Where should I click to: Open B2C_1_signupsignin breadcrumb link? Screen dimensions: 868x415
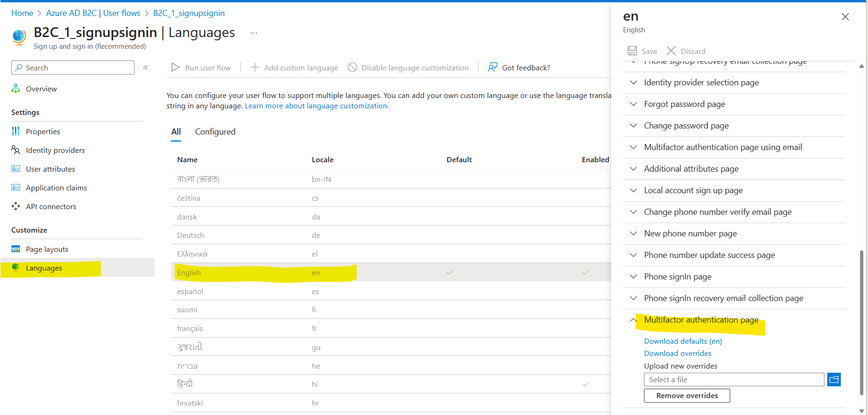189,13
